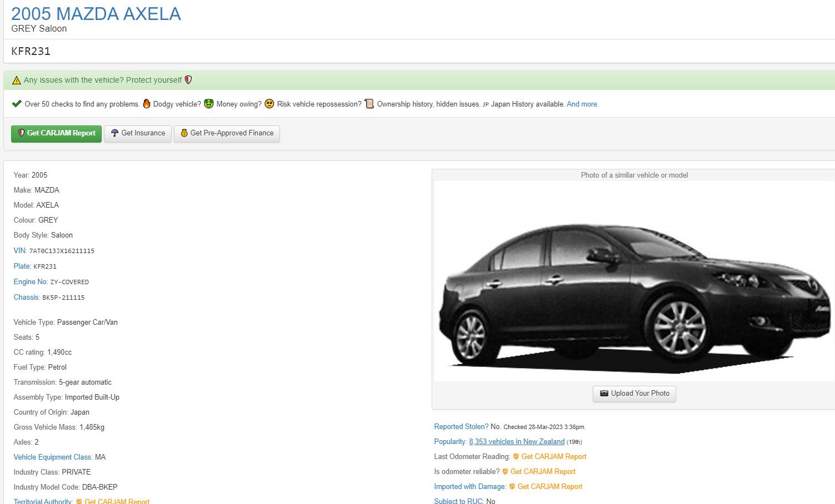Click the green checkmark icon before 'Over 50 checks'

(17, 104)
